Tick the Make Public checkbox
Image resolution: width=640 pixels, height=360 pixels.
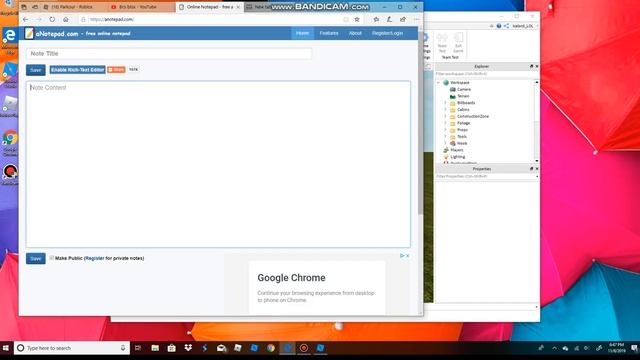[51, 258]
